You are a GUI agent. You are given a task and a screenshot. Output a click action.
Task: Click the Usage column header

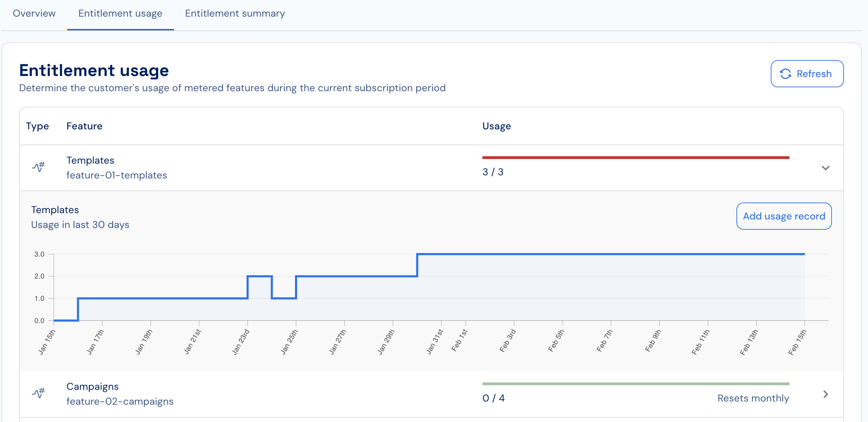click(497, 126)
